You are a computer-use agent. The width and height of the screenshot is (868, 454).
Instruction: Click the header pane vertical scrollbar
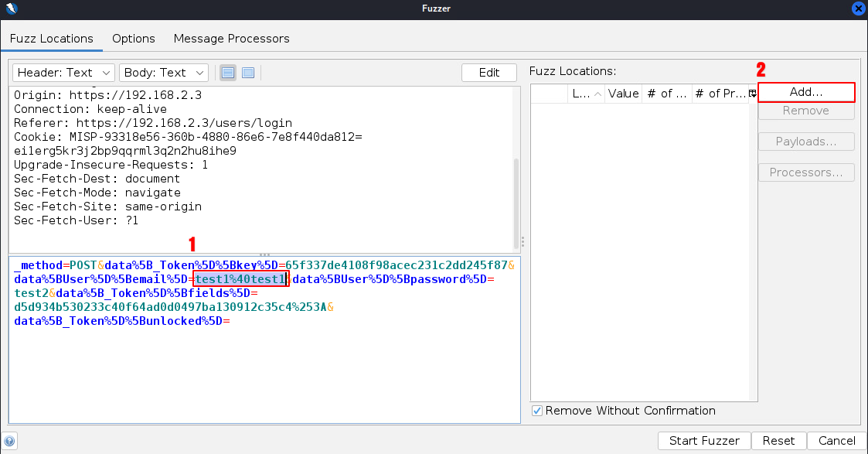[516, 201]
